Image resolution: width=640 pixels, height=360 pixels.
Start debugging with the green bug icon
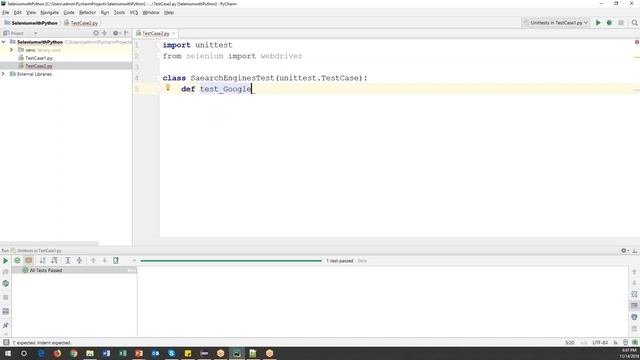pos(609,23)
